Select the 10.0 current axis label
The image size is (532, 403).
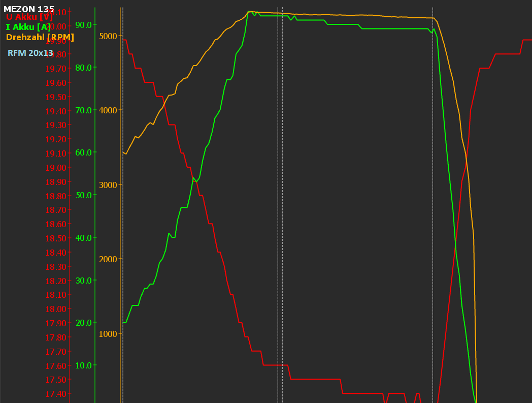pos(83,365)
